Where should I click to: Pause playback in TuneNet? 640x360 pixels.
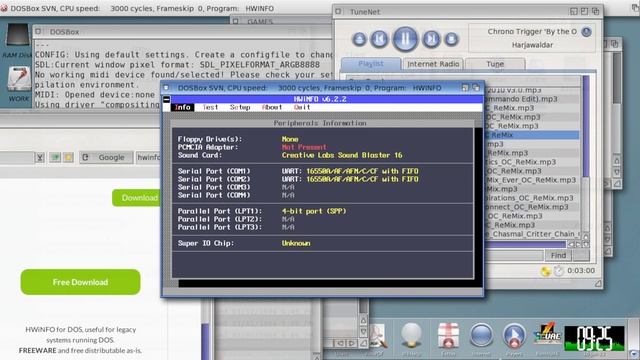405,39
